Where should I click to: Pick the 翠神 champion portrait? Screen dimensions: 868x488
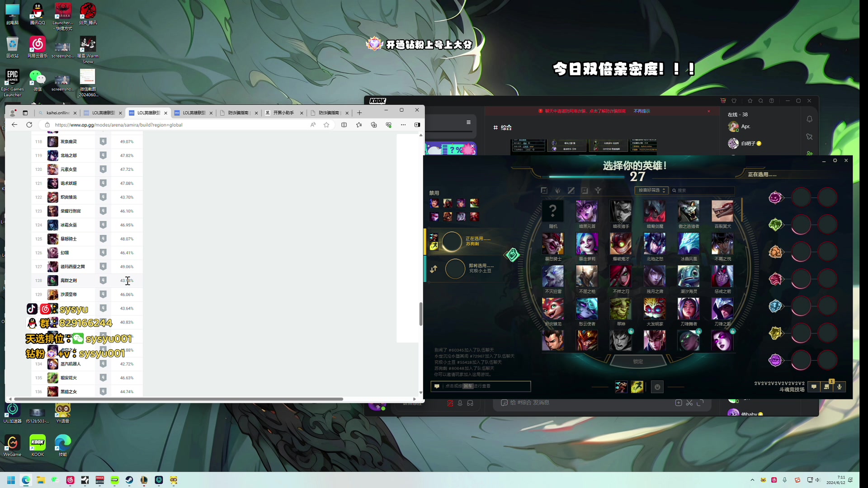(621, 309)
